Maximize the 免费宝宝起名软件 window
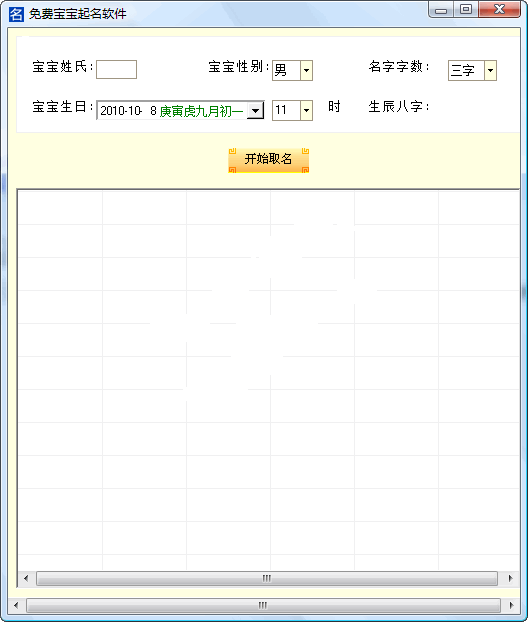 tap(466, 10)
